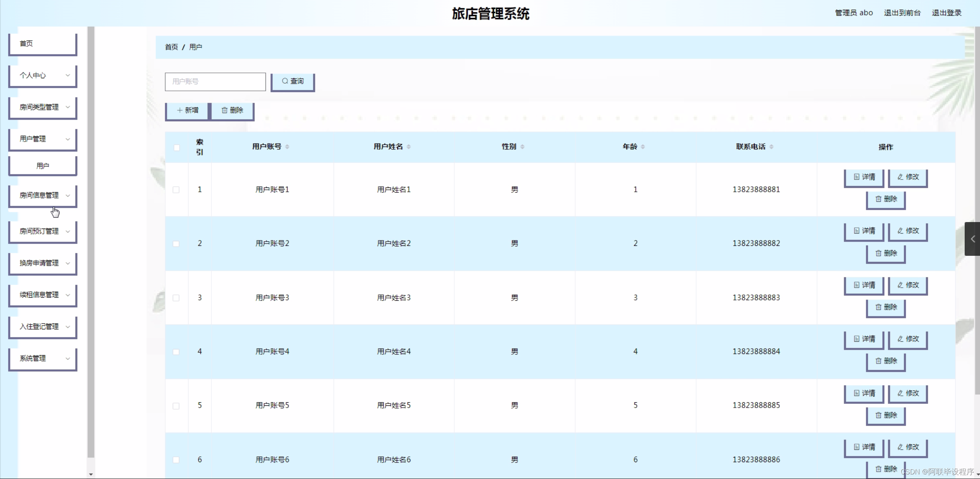This screenshot has width=980, height=479.
Task: Click 退出登录 in the top bar
Action: (x=947, y=12)
